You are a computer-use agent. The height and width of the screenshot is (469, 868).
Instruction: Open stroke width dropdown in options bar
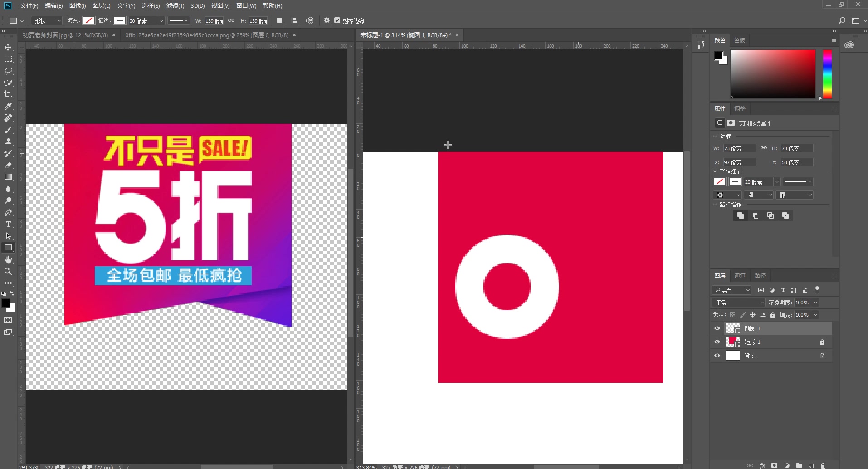[161, 21]
